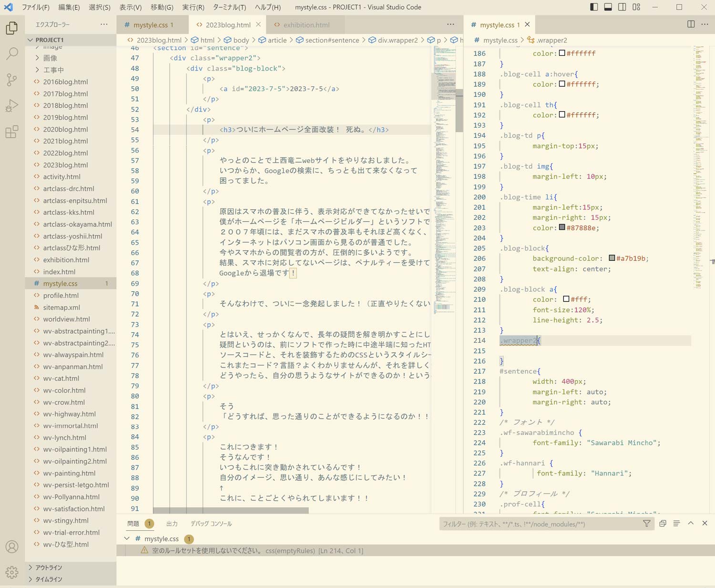The height and width of the screenshot is (588, 715).
Task: Click the #a7b19b color swatch
Action: 612,258
